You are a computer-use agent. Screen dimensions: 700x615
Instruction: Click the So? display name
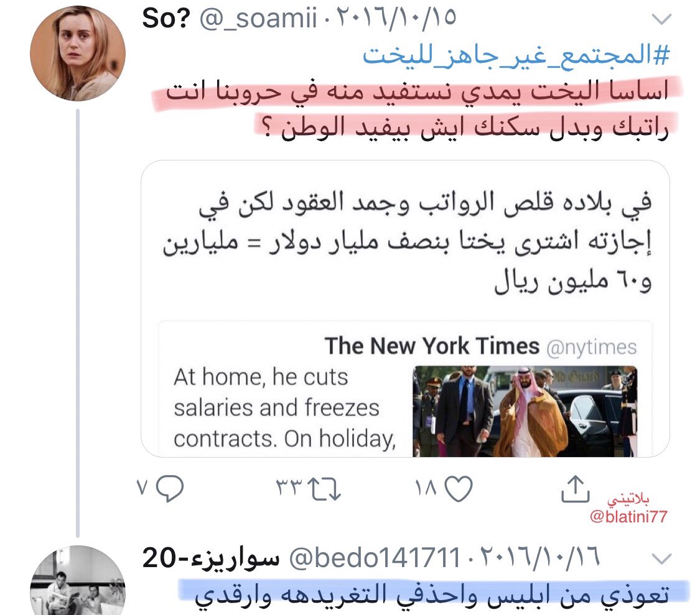coord(166,18)
